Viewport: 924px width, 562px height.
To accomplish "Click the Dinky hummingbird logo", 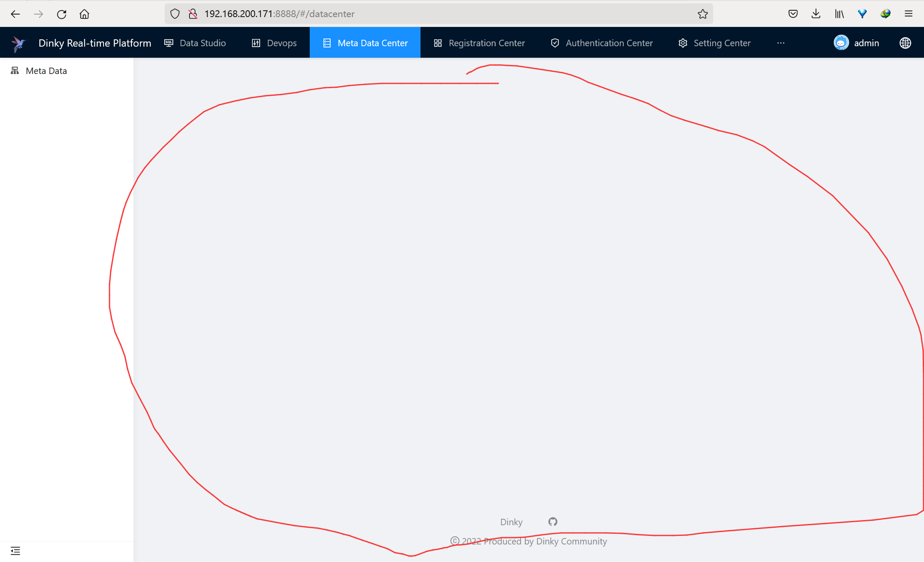I will (19, 43).
